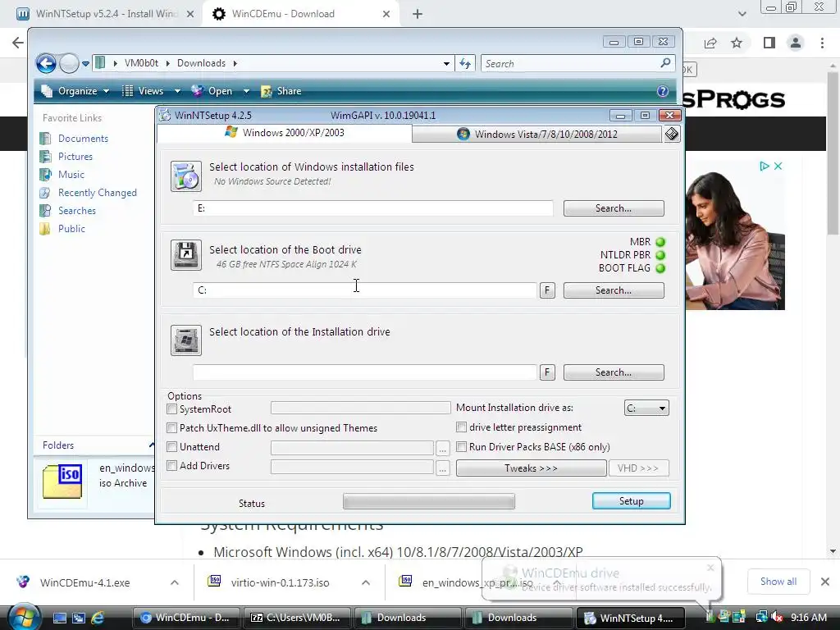Image resolution: width=840 pixels, height=630 pixels.
Task: Click Show all downloads
Action: (778, 582)
